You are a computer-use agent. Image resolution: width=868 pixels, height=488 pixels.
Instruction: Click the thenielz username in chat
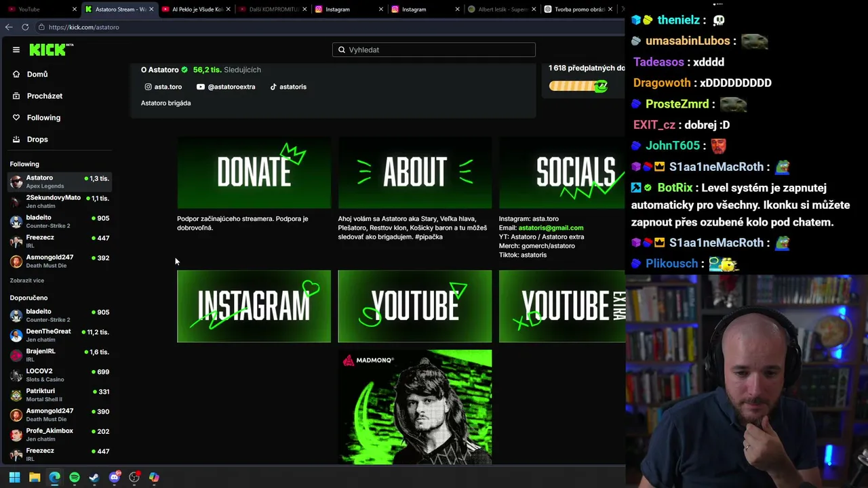[677, 20]
